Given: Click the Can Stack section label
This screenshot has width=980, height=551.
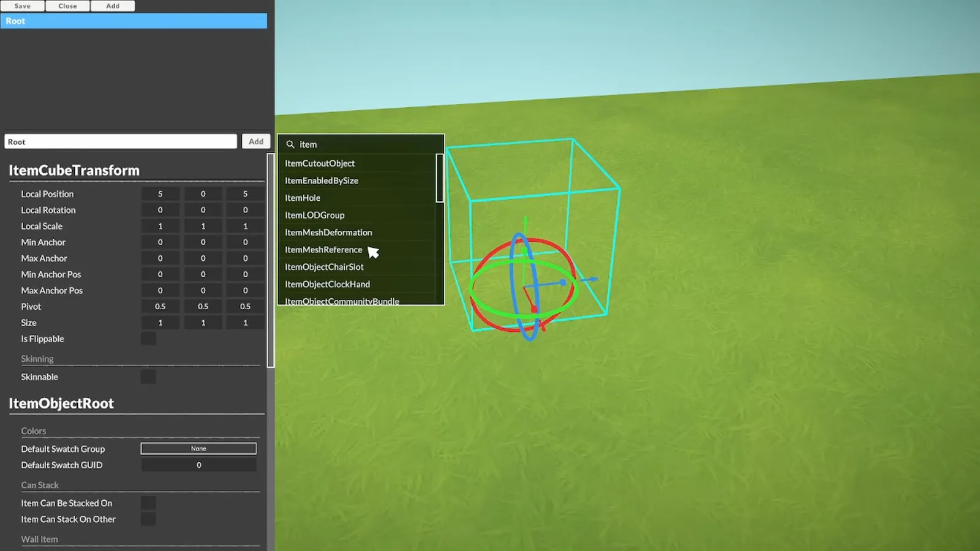Looking at the screenshot, I should 40,485.
